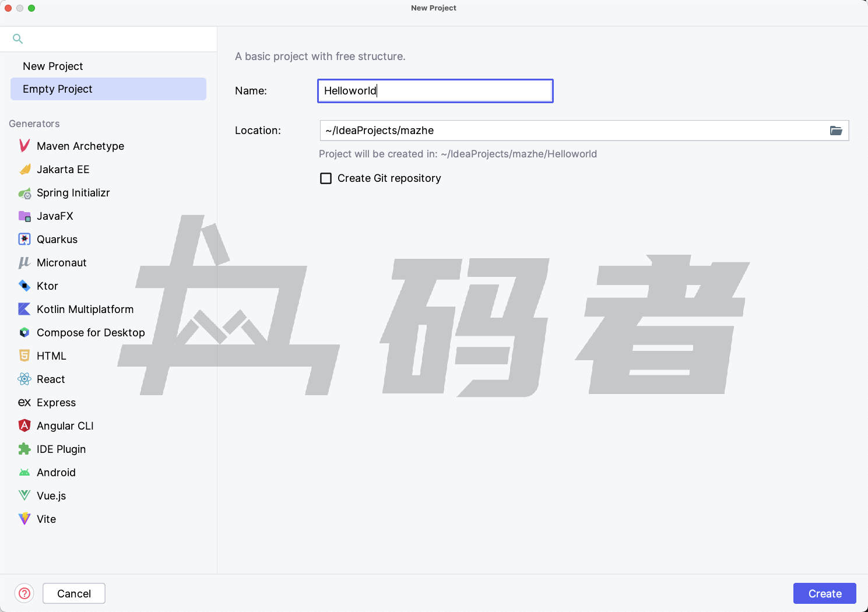Click the Maven Archetype generator icon

pos(24,146)
